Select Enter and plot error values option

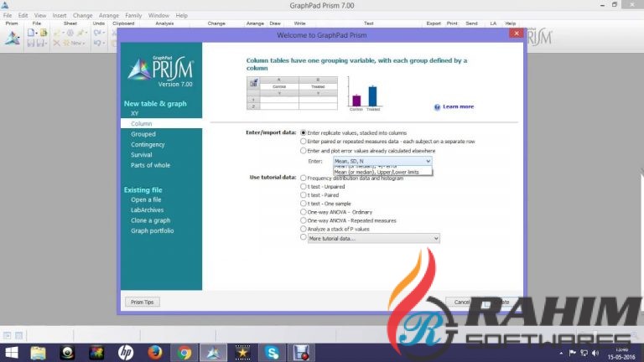pos(303,151)
